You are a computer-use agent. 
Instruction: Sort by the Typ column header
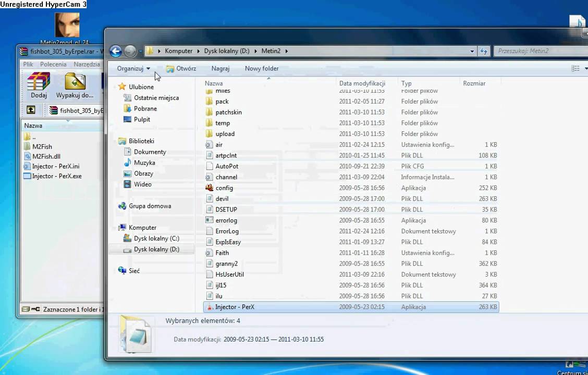(x=406, y=83)
